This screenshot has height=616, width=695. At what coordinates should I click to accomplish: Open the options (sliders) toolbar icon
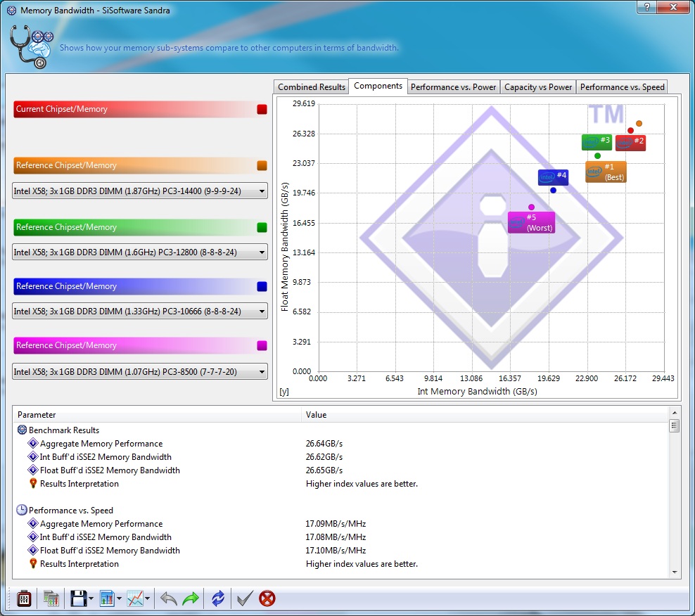click(24, 598)
